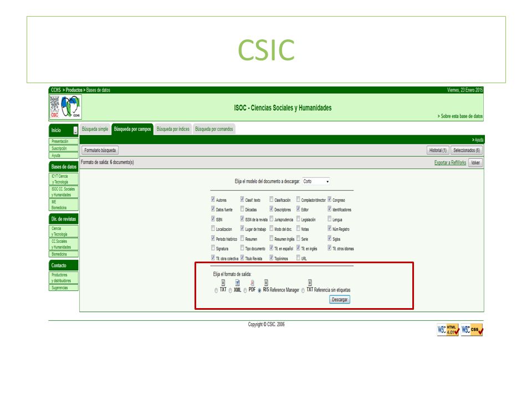Click the Productos breadcrumb link
The height and width of the screenshot is (399, 532).
[x=74, y=90]
